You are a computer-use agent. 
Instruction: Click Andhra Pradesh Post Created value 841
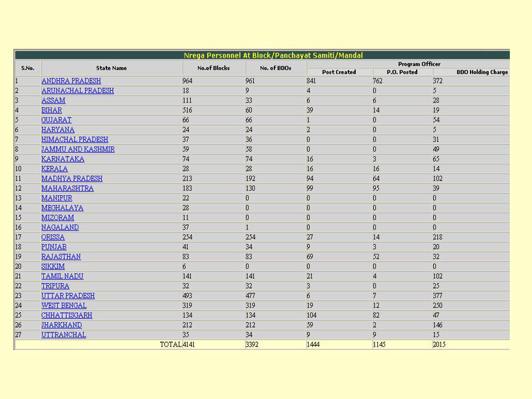[311, 81]
